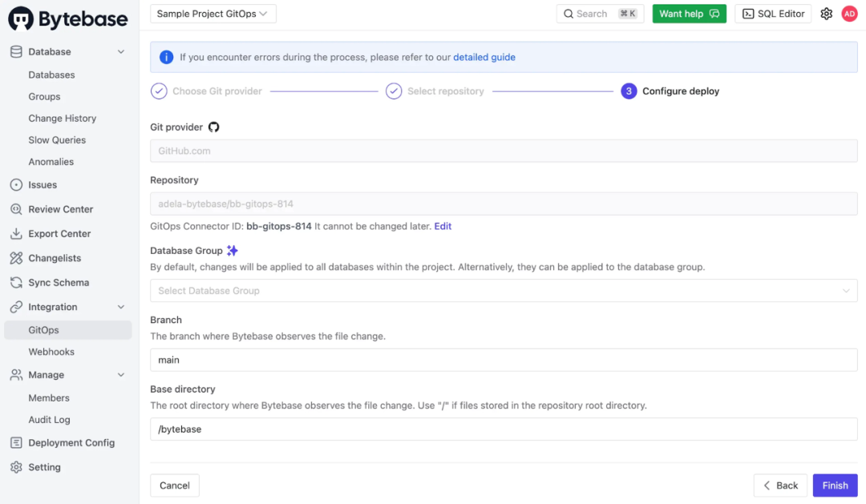The image size is (866, 504).
Task: Go to the Select repository step
Action: point(446,91)
